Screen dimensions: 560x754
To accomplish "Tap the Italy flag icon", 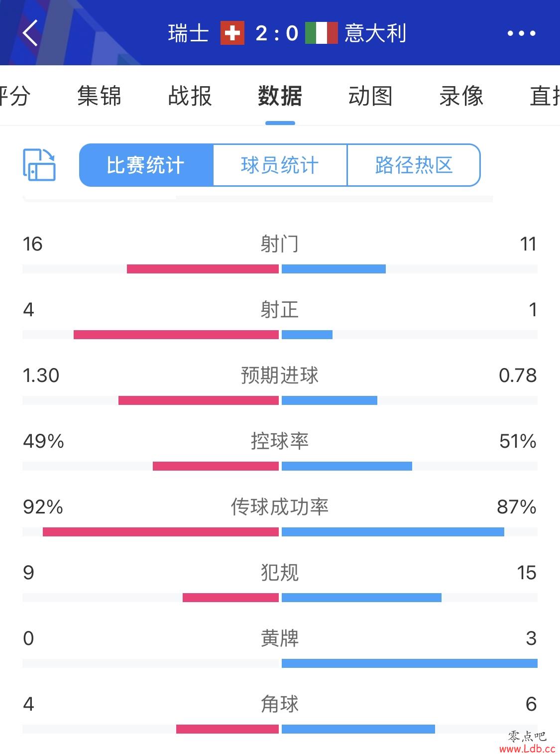I will click(x=321, y=33).
